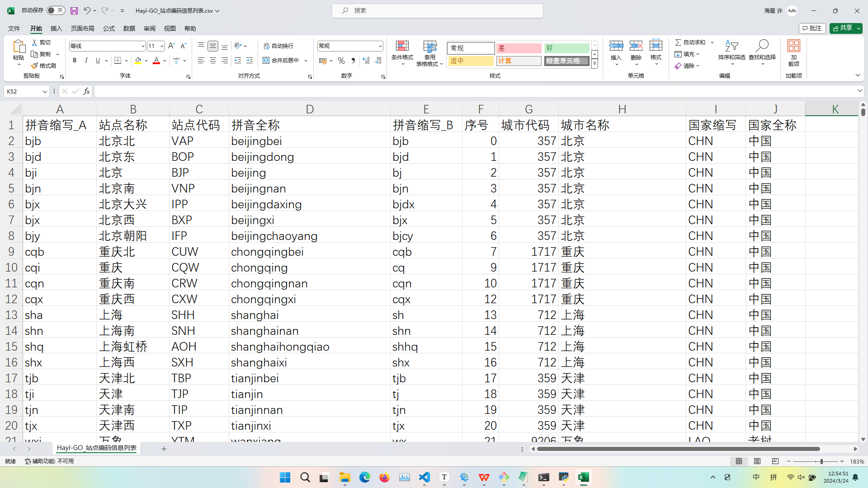Click the percent style icon
Screen dimensions: 868x488
click(x=341, y=61)
